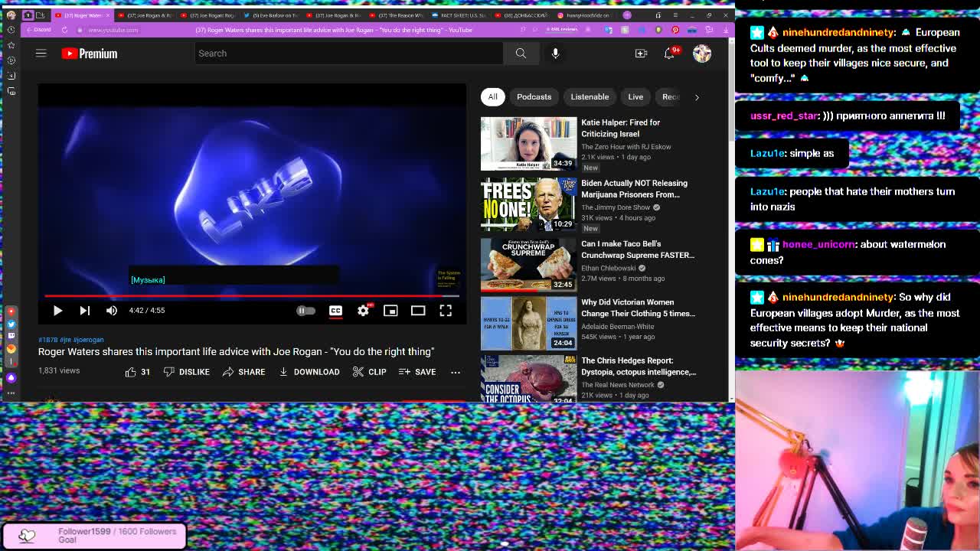Image resolution: width=980 pixels, height=551 pixels.
Task: Go to YouTube Premium home logo
Action: 90,54
